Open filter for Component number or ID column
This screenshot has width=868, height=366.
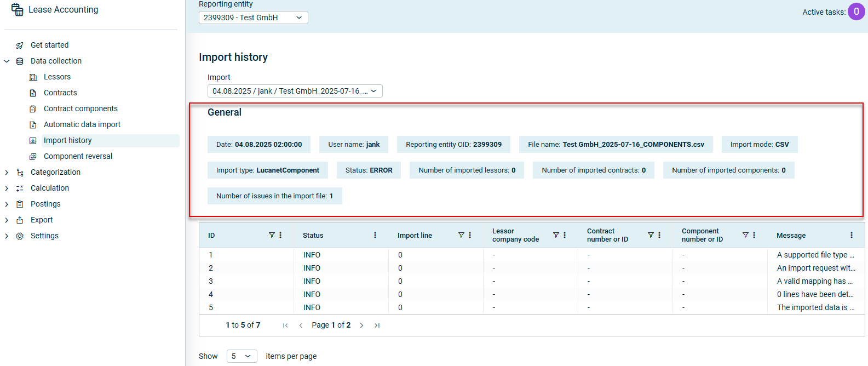point(745,235)
